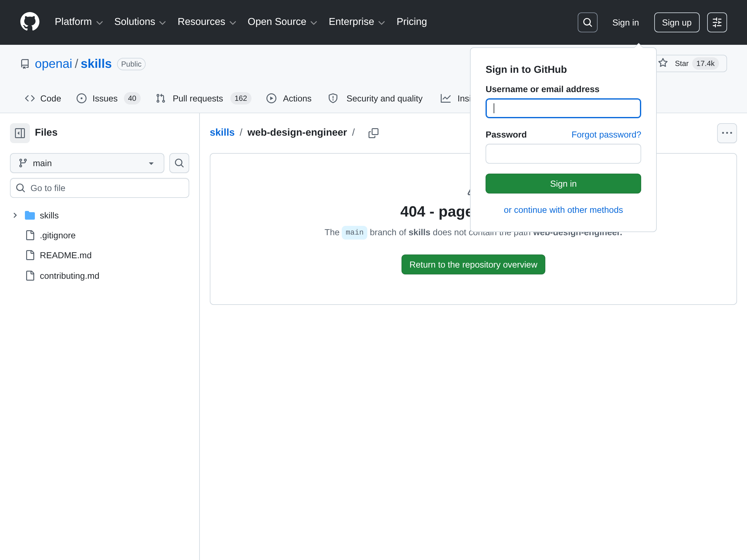Focus the Password input field
The width and height of the screenshot is (747, 560).
click(563, 154)
